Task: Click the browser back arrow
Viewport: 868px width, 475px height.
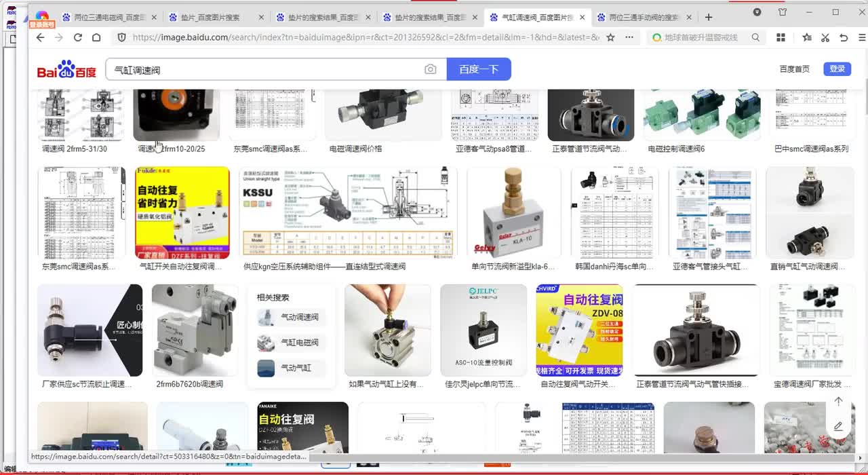Action: coord(41,37)
